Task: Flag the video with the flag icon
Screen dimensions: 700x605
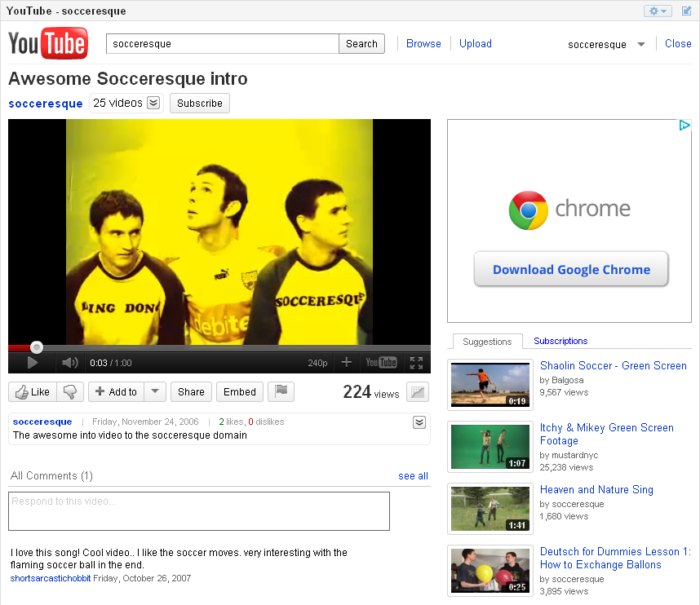Action: click(281, 391)
